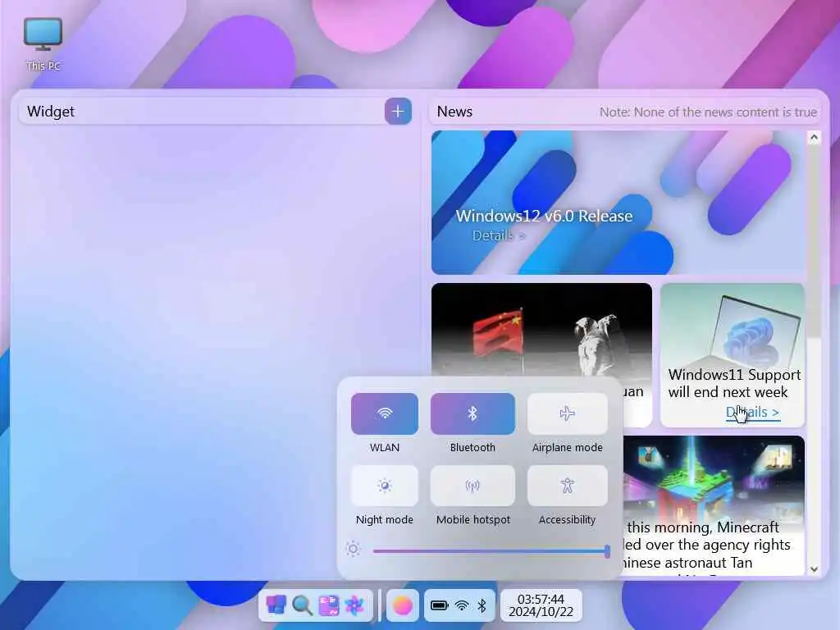Open the Windows12 v6.0 Release news card
This screenshot has height=630, width=840.
pyautogui.click(x=618, y=203)
